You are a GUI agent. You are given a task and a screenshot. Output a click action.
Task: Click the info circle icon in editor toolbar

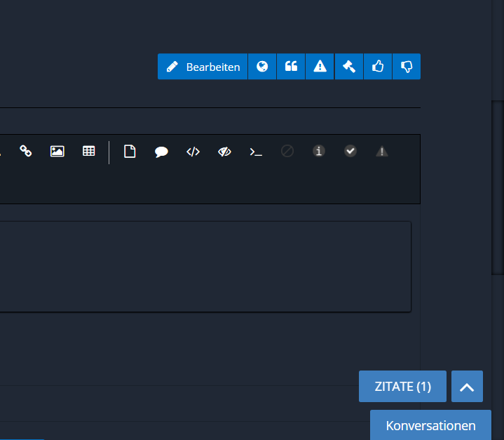(319, 151)
